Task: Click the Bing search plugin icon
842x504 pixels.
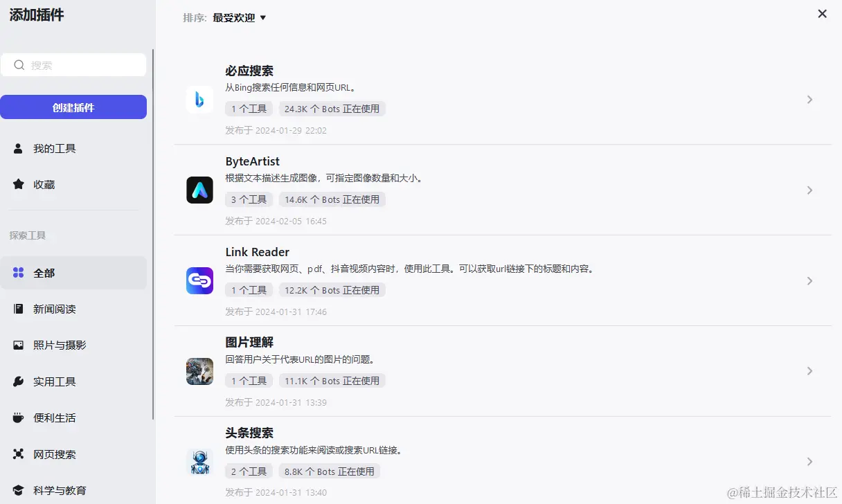Action: (x=199, y=100)
